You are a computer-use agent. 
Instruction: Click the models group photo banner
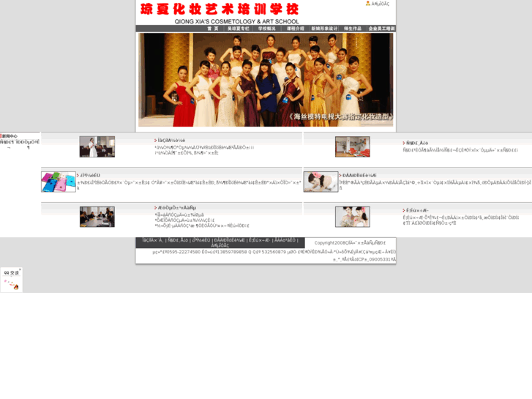pyautogui.click(x=266, y=80)
